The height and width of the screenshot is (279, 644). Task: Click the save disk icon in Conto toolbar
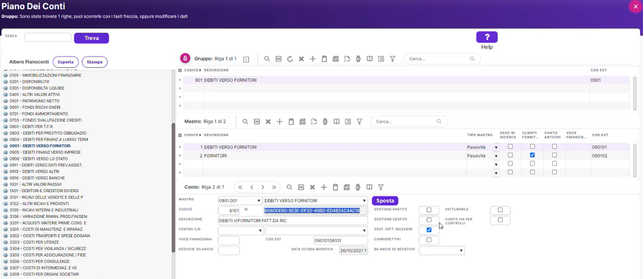click(x=346, y=187)
